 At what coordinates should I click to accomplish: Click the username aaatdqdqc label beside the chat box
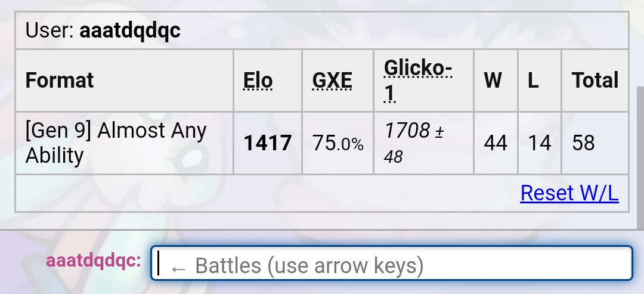click(94, 261)
